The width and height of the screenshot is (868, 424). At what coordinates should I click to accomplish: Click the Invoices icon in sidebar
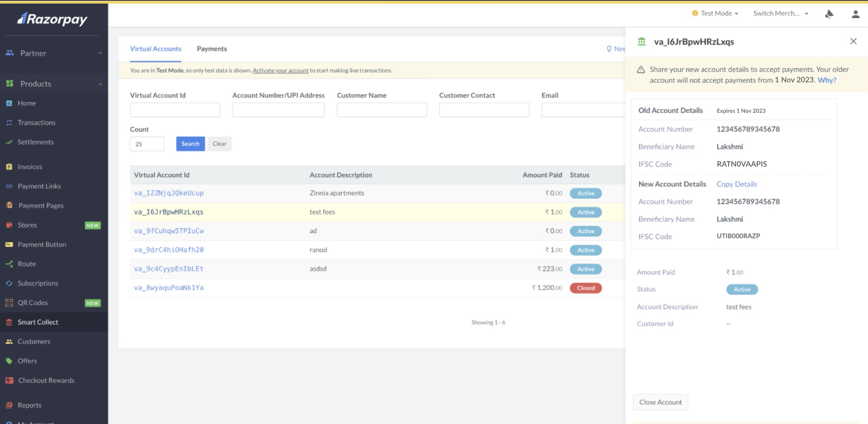point(9,167)
